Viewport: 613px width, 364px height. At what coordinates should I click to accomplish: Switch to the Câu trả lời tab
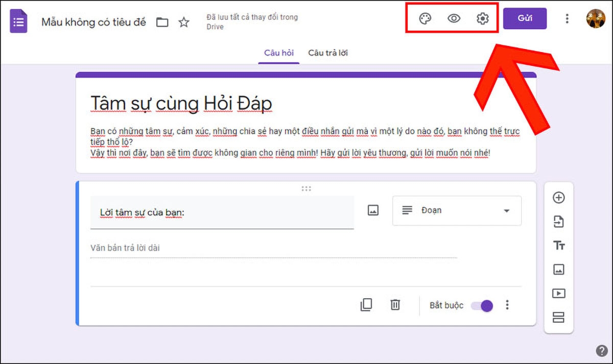coord(328,53)
